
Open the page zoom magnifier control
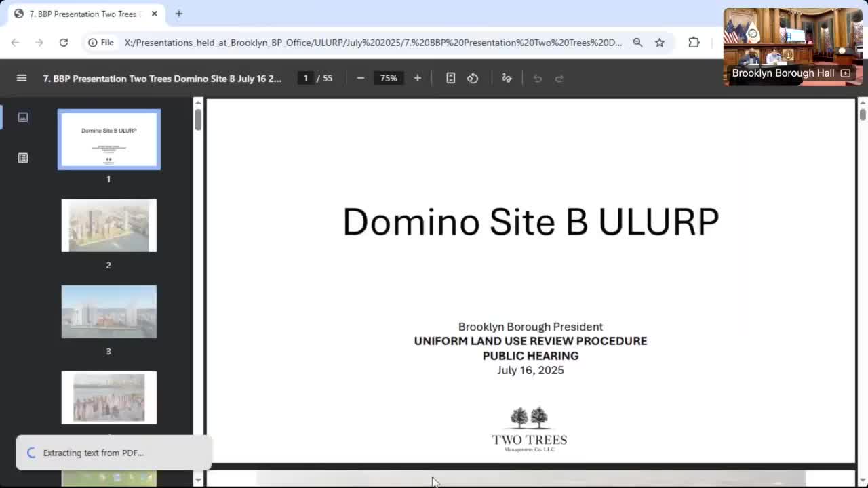tap(637, 42)
